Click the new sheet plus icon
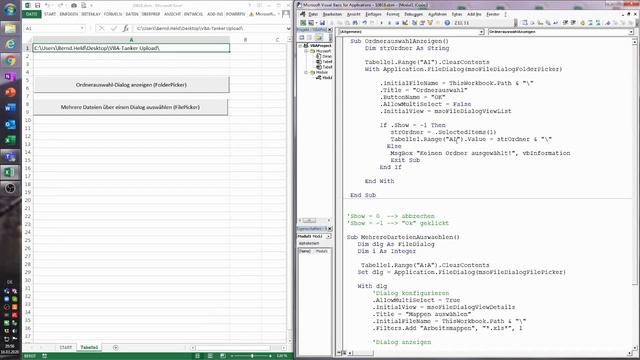 click(116, 347)
